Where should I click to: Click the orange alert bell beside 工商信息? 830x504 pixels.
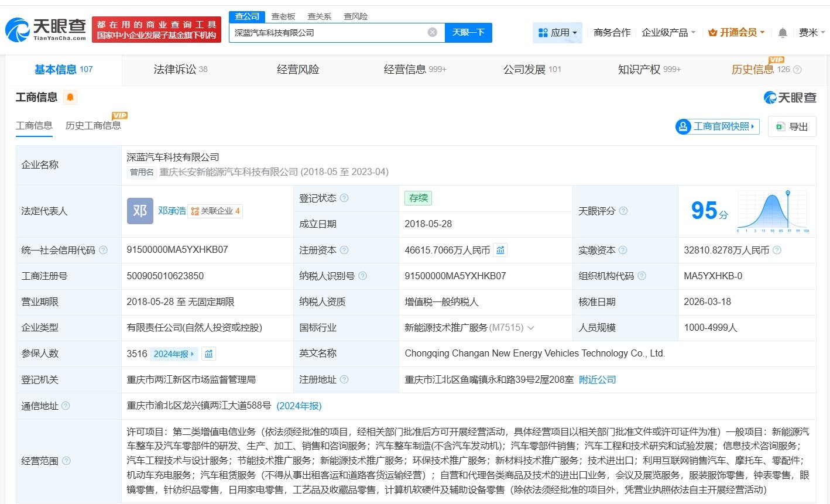coord(70,97)
